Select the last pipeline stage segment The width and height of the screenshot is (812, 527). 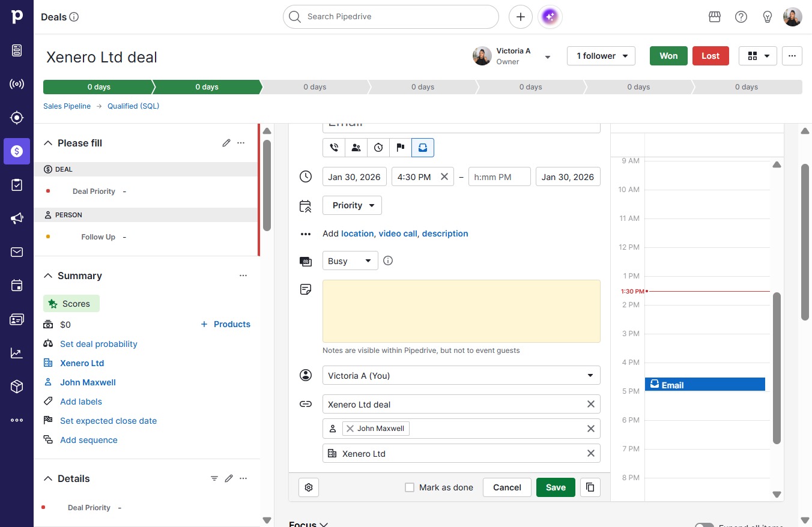coord(747,87)
